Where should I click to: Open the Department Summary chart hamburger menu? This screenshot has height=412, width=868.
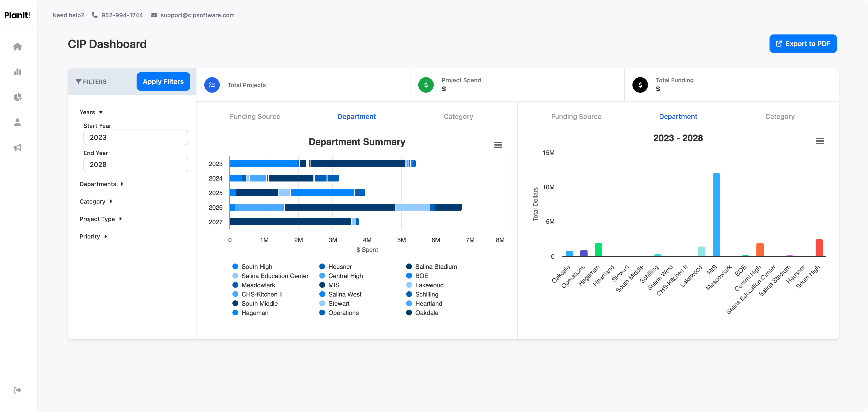coord(498,145)
